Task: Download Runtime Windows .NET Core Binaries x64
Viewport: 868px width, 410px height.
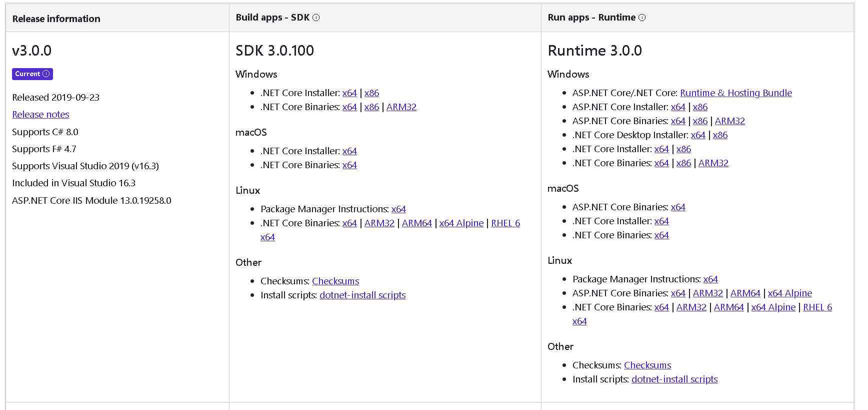Action: click(661, 163)
